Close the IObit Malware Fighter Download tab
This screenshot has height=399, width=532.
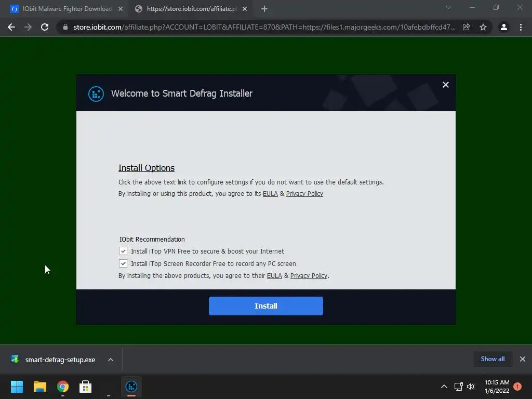tap(121, 9)
